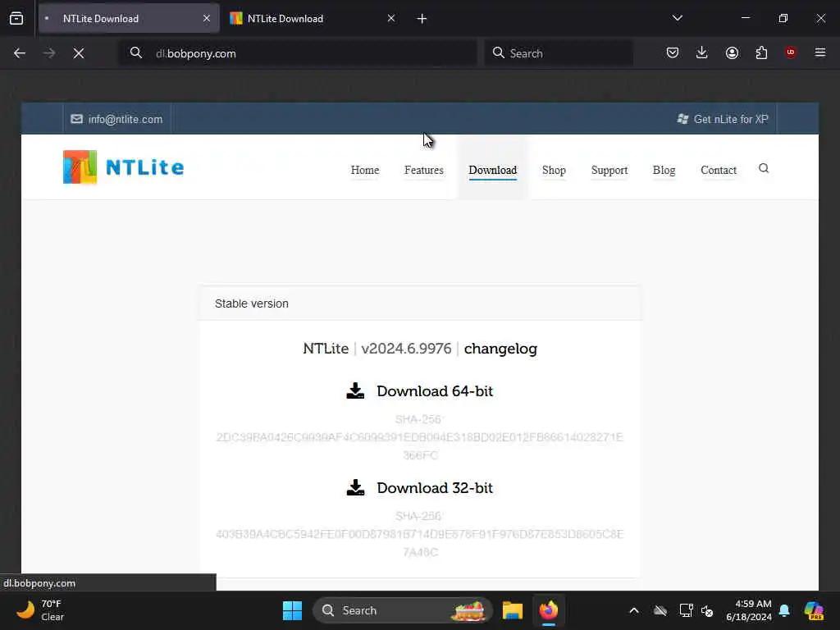Open the Shop menu item
The height and width of the screenshot is (630, 840).
point(554,170)
